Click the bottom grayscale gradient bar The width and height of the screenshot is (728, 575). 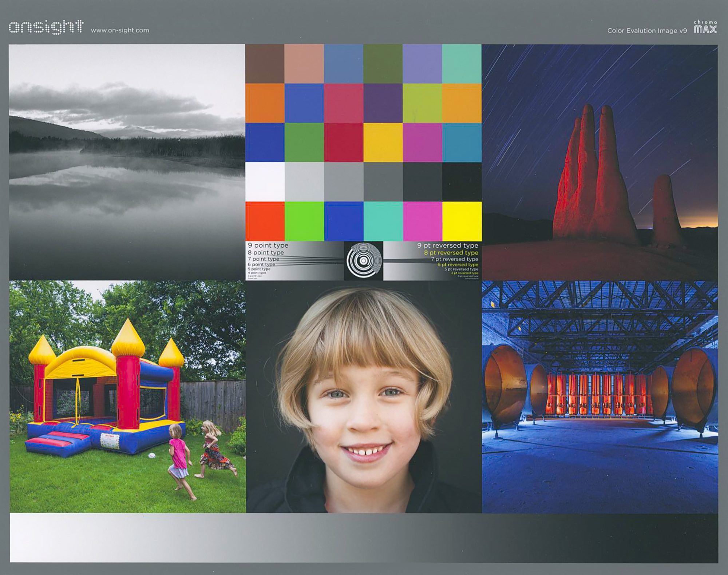(364, 538)
